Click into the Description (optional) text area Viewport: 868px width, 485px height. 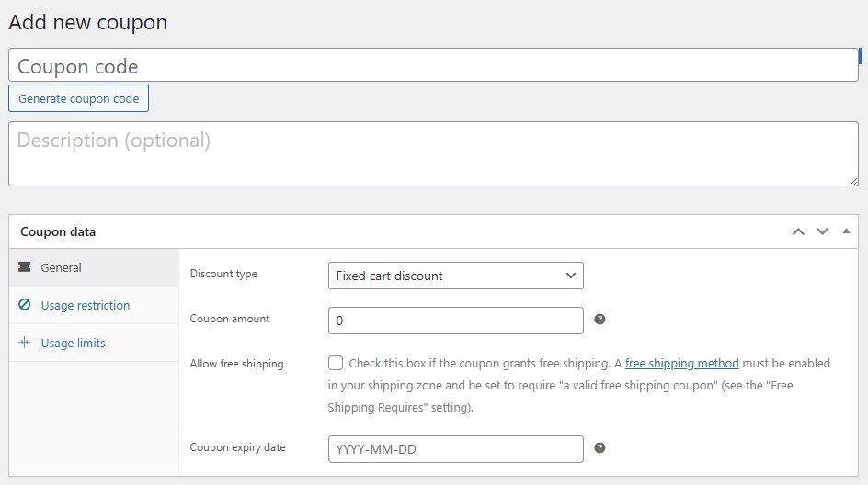click(432, 153)
